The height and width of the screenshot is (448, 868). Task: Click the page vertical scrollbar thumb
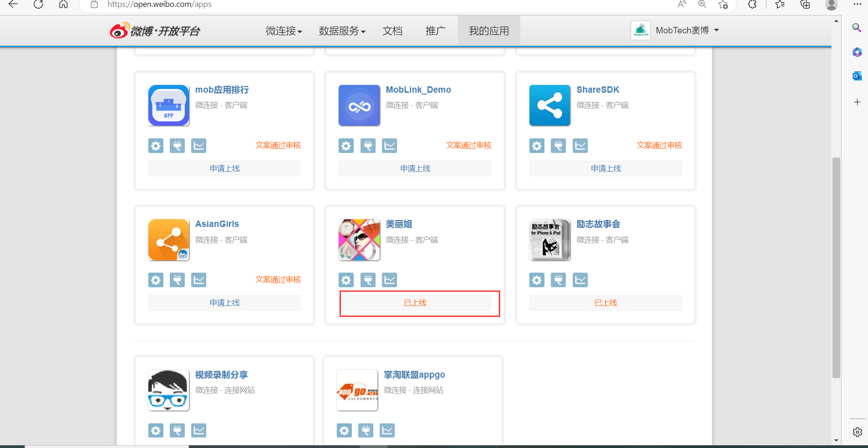click(x=836, y=268)
